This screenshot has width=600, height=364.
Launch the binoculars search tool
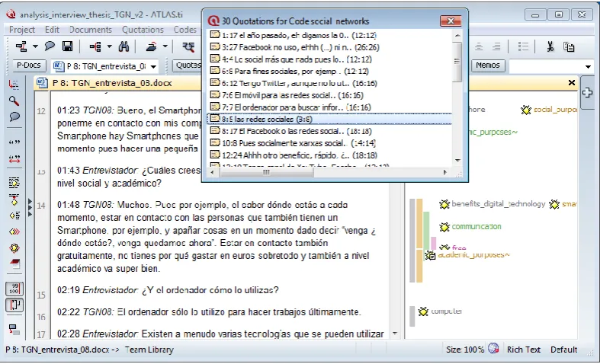point(124,46)
